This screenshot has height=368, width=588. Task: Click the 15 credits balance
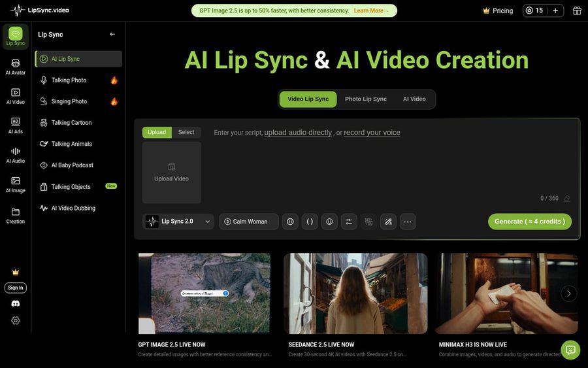[534, 10]
